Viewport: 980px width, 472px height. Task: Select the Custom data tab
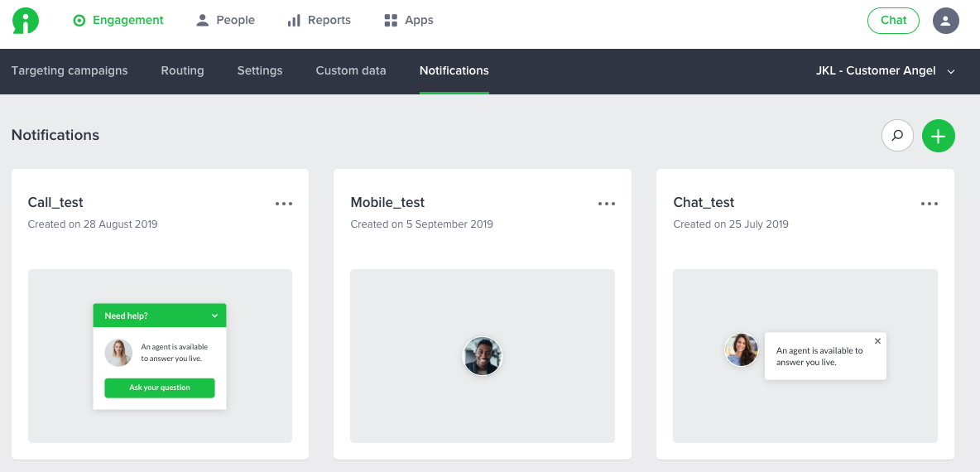pyautogui.click(x=351, y=70)
